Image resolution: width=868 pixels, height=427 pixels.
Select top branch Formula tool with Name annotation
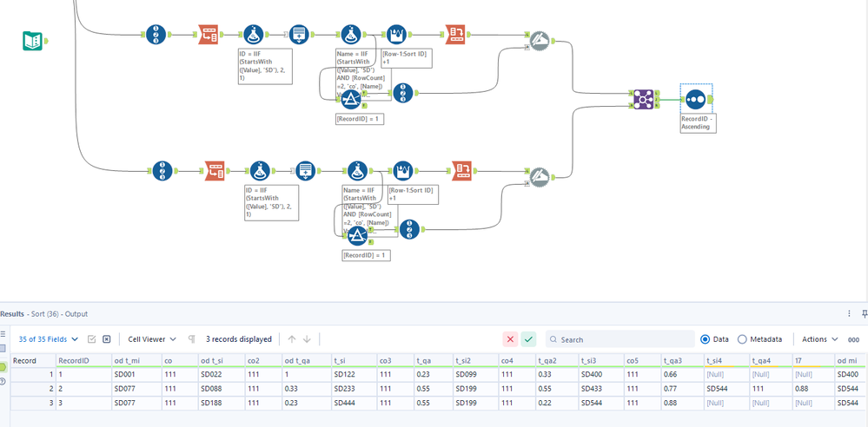pyautogui.click(x=350, y=35)
